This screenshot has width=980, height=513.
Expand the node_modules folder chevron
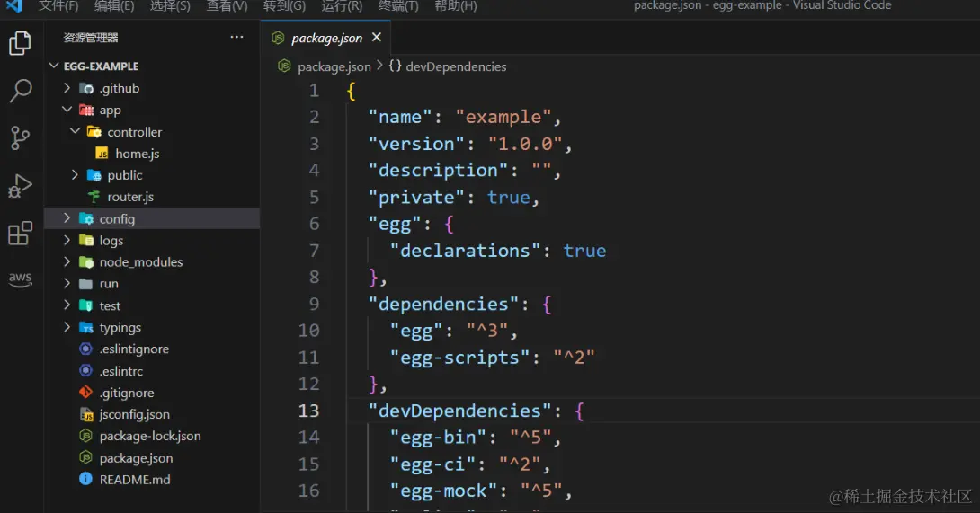pos(67,261)
